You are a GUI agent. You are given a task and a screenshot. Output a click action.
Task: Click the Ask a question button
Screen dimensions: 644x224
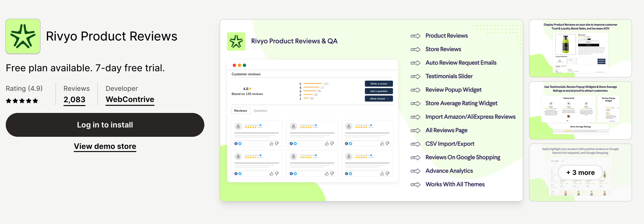[379, 91]
